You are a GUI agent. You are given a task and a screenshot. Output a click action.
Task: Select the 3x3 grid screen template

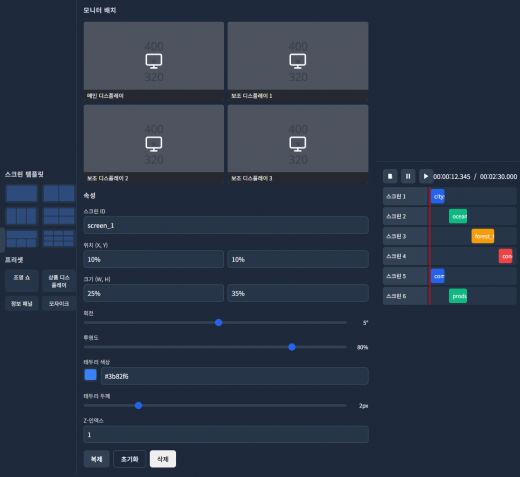click(x=59, y=239)
